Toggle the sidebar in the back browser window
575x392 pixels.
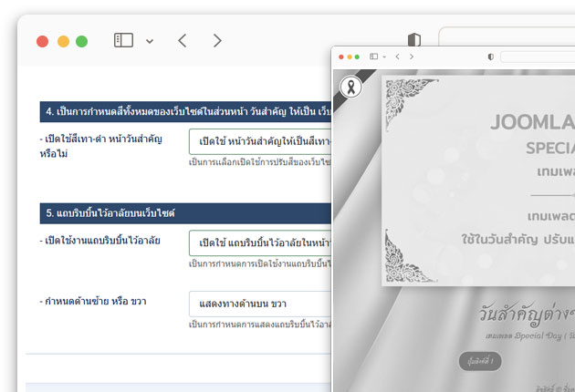(x=123, y=41)
